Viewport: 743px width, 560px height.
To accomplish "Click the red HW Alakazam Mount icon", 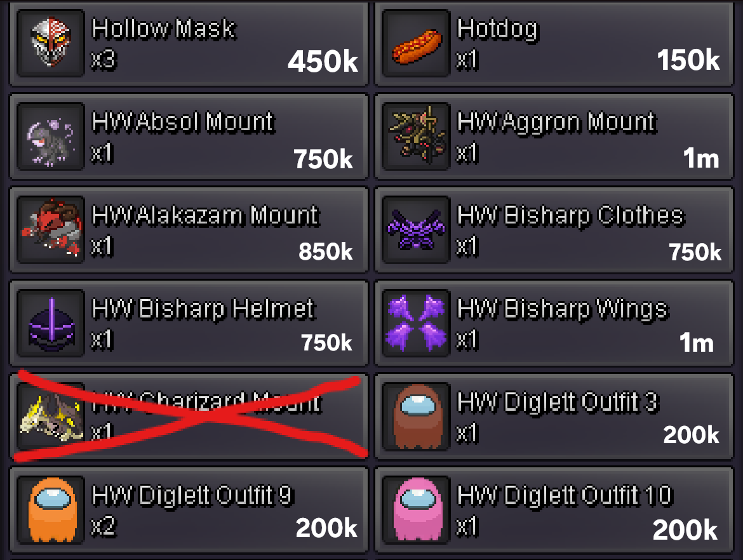I will 51,230.
